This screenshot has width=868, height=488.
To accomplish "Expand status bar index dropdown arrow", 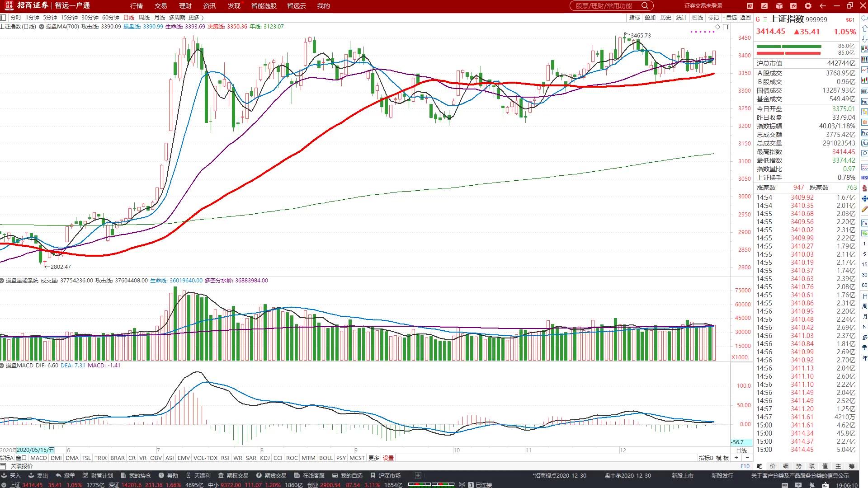I will tap(4, 485).
